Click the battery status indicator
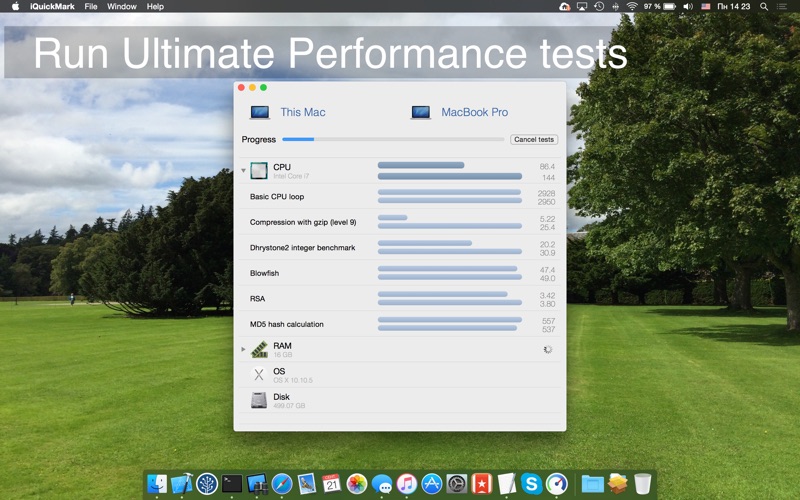800x500 pixels. click(660, 6)
